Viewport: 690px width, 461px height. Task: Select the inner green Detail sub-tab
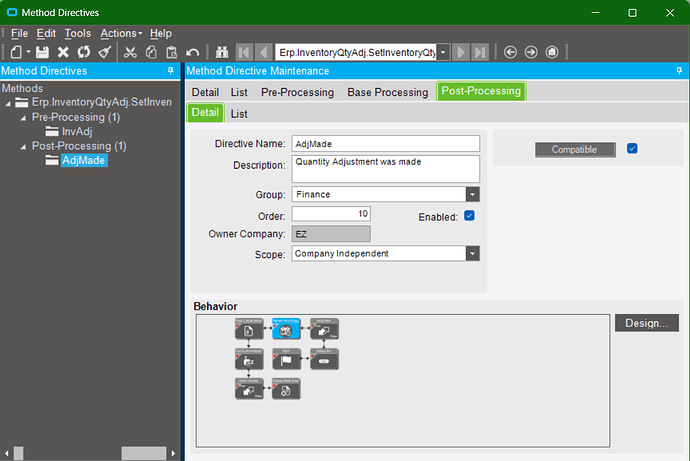(x=205, y=113)
